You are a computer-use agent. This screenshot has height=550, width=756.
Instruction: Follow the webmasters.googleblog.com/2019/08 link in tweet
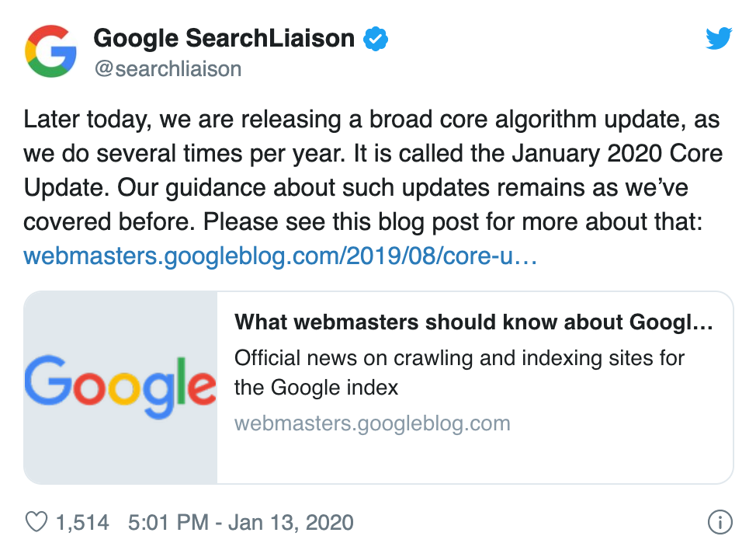[280, 256]
